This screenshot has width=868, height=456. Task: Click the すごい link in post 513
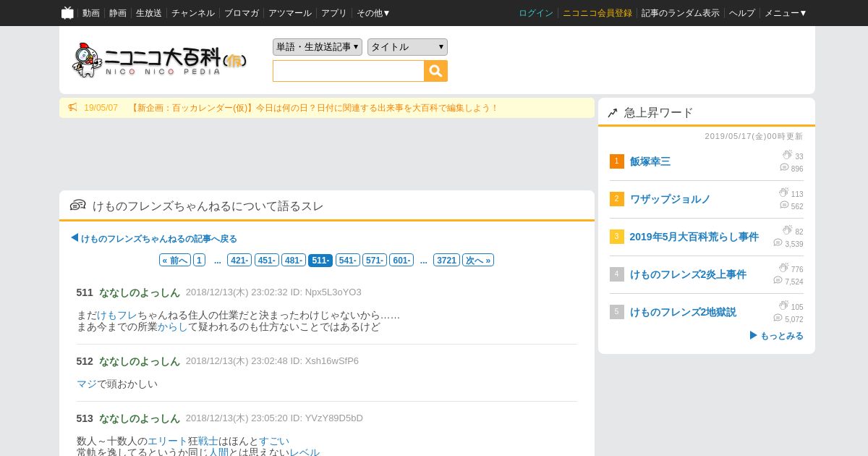point(274,441)
